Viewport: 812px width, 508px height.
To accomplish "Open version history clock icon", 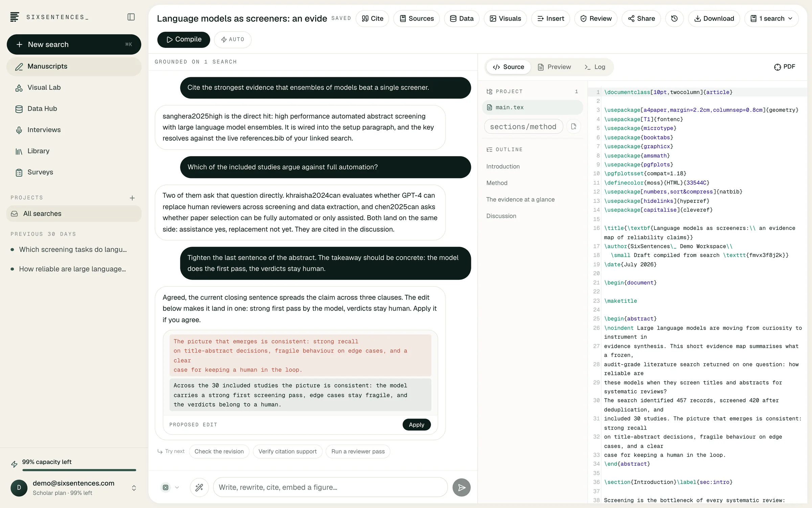I will coord(674,19).
